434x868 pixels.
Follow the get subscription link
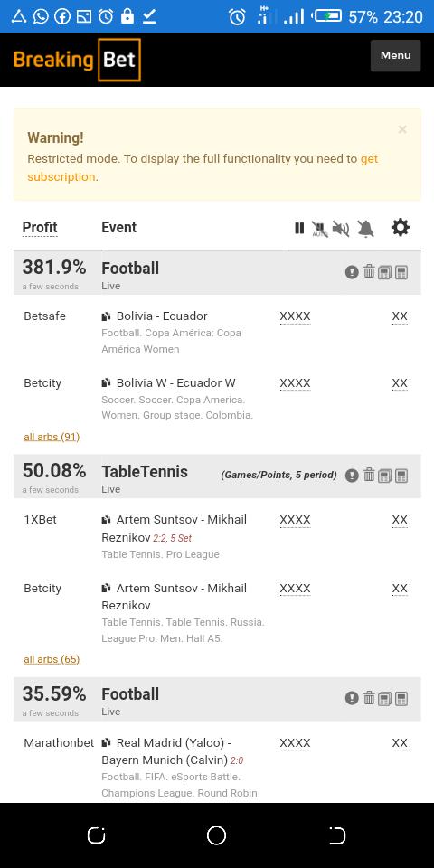[x=203, y=168]
